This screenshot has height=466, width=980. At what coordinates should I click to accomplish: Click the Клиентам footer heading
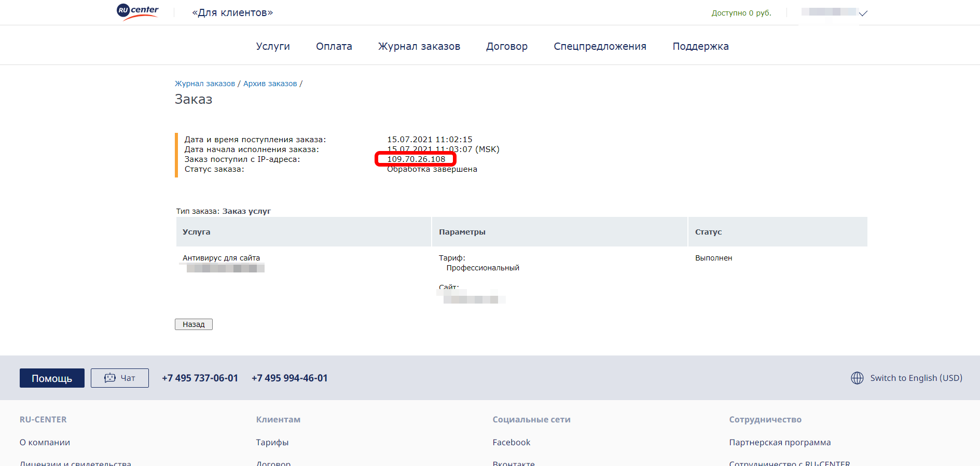click(x=278, y=419)
